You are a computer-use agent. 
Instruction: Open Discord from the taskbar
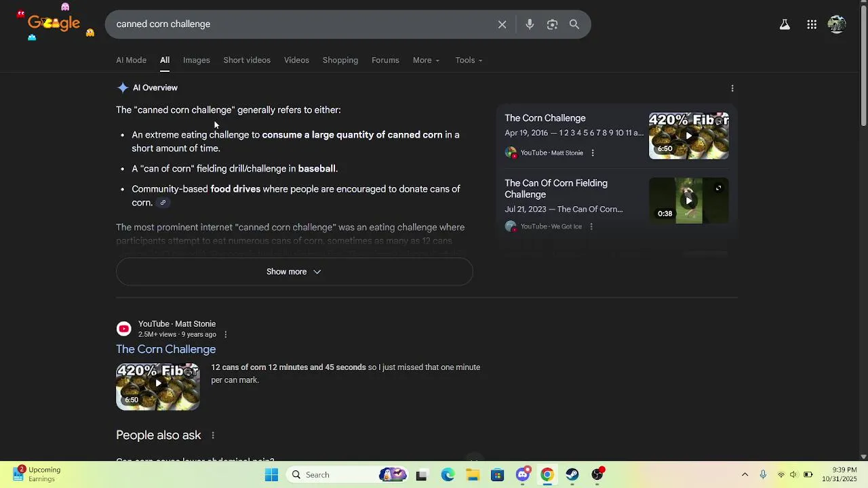[x=523, y=475]
